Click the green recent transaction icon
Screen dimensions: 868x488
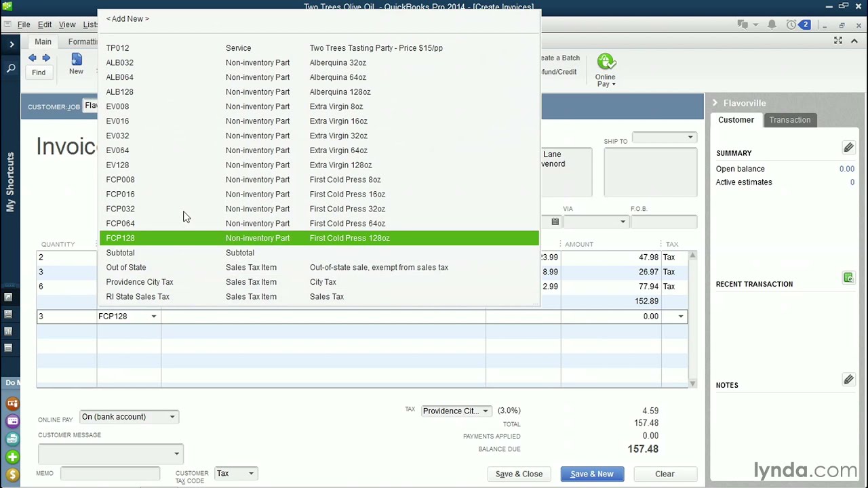[848, 278]
